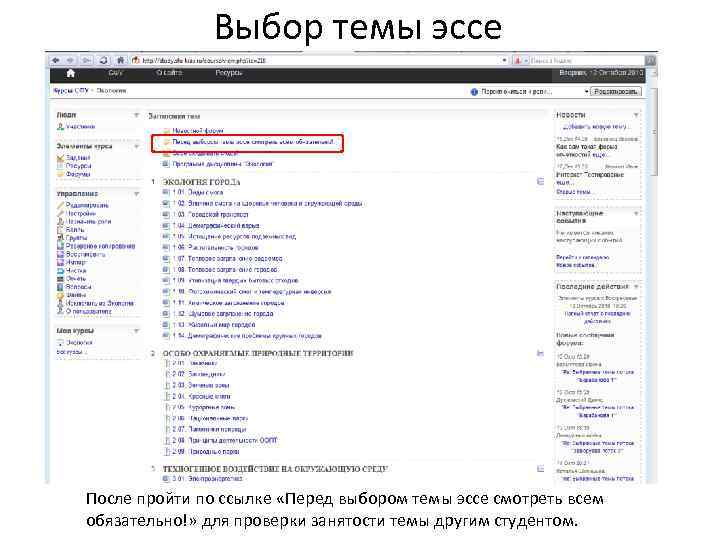The image size is (720, 540).
Task: Click the pencil icon beside Редактировать
Action: tap(60, 205)
